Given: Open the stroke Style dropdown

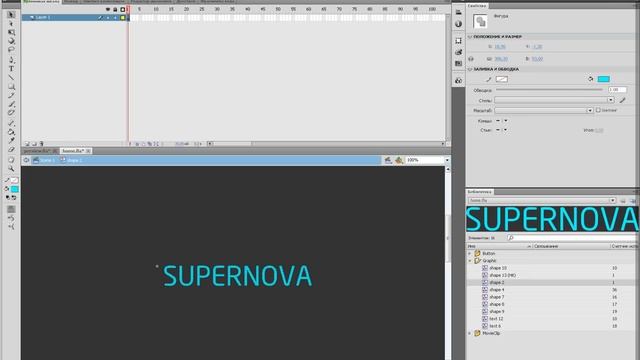Looking at the screenshot, I should click(x=554, y=100).
